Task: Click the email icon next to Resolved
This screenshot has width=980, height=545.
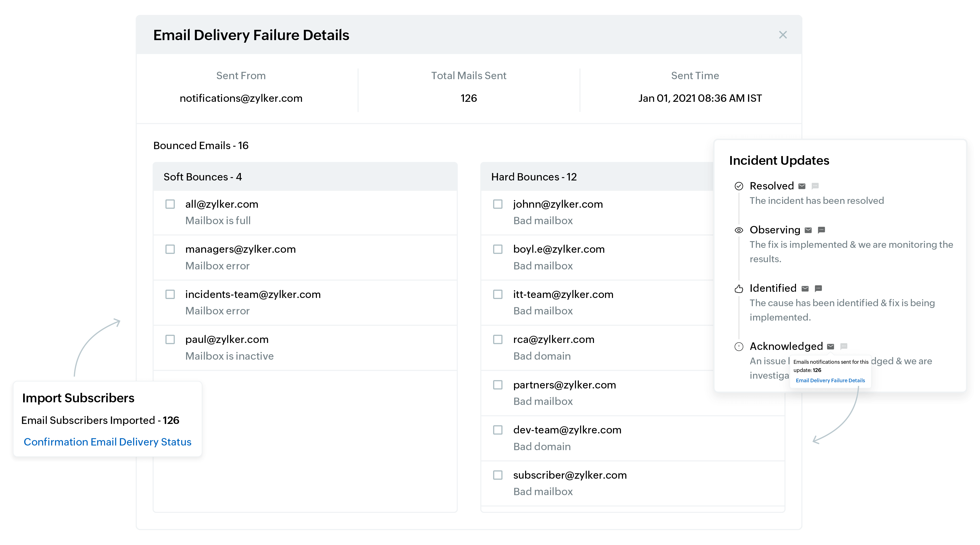Action: click(802, 186)
